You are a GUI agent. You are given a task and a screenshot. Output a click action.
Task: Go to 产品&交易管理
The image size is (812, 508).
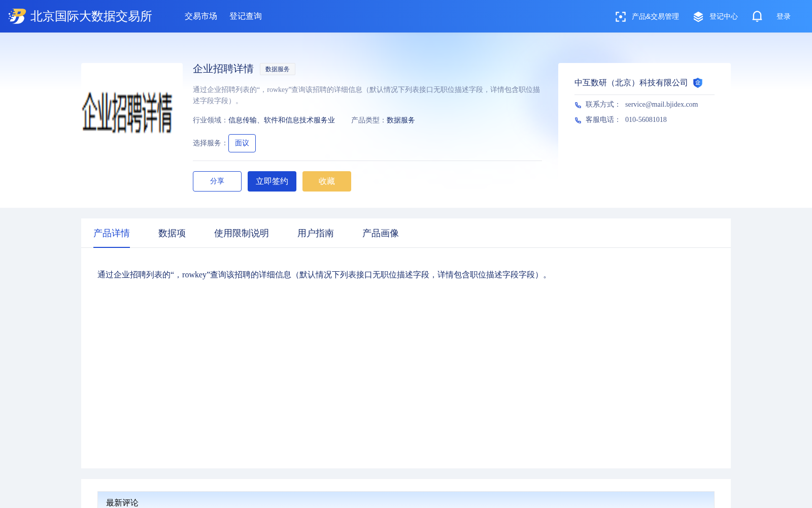click(x=655, y=17)
